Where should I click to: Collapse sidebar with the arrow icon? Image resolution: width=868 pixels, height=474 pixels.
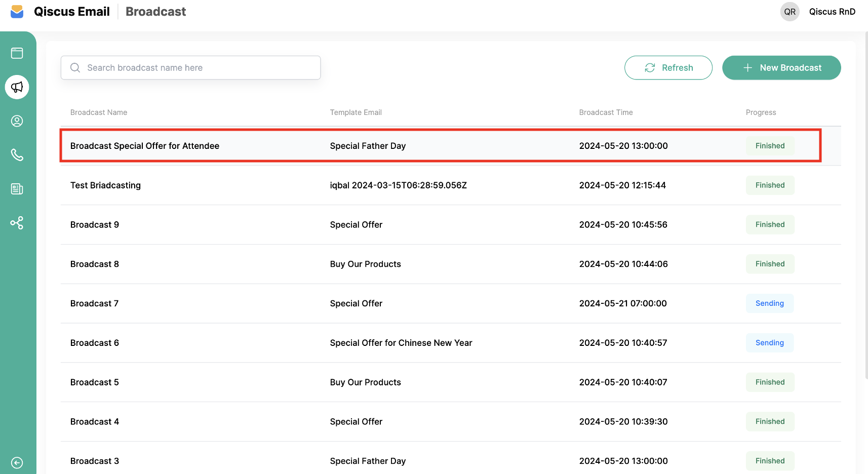[17, 462]
